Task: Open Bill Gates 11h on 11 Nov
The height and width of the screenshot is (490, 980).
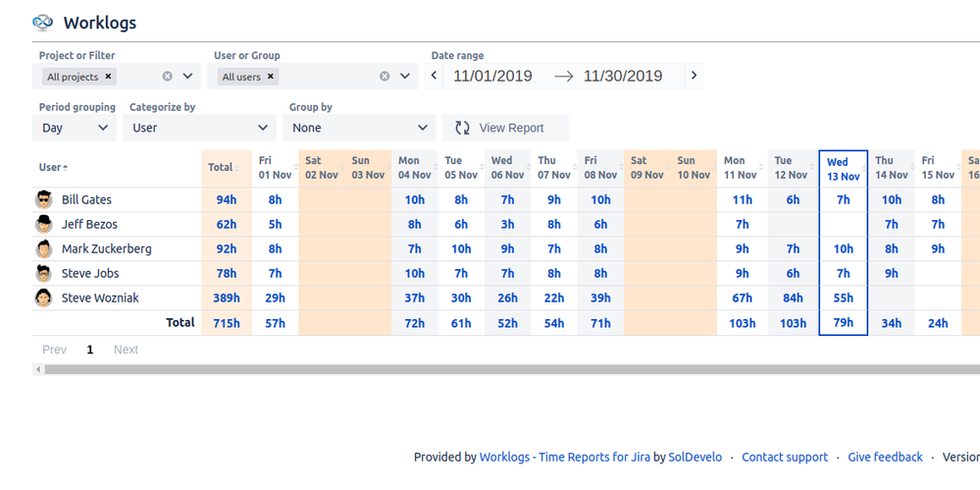Action: tap(742, 200)
